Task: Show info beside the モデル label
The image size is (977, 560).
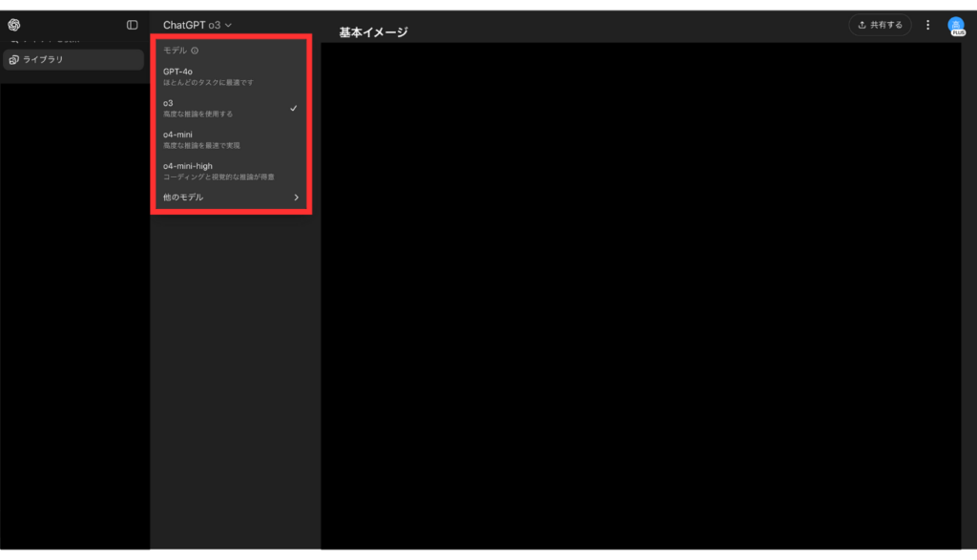Action: click(195, 51)
